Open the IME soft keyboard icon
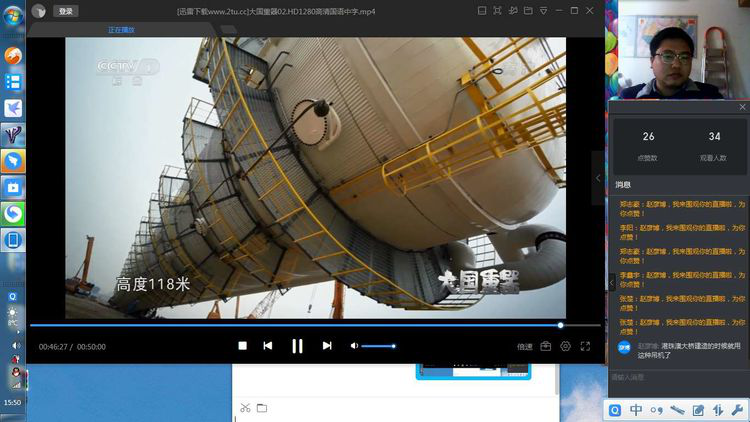This screenshot has width=750, height=422. tap(677, 410)
